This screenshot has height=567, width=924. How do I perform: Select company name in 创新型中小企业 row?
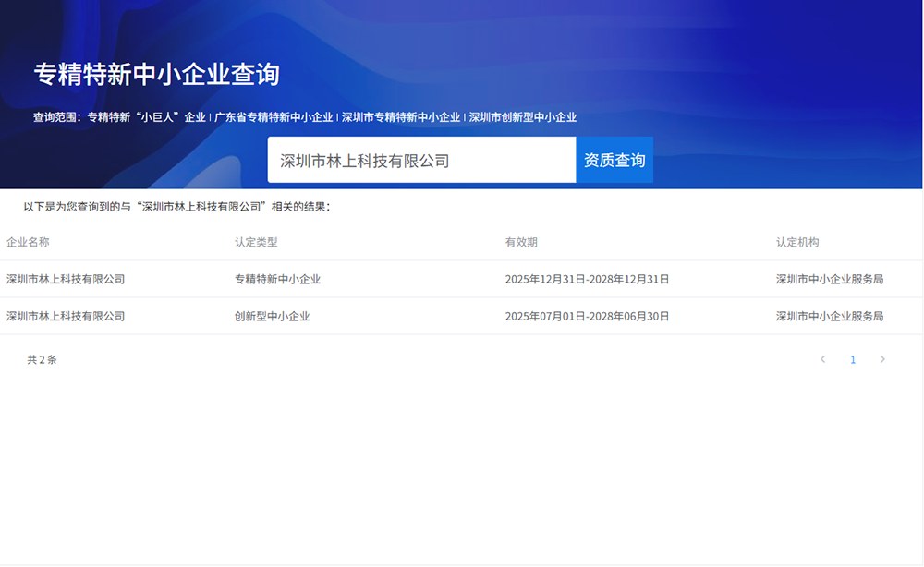tap(66, 316)
